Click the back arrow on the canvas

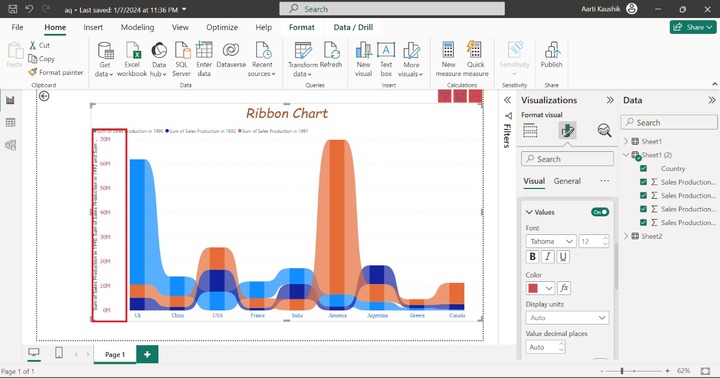44,96
